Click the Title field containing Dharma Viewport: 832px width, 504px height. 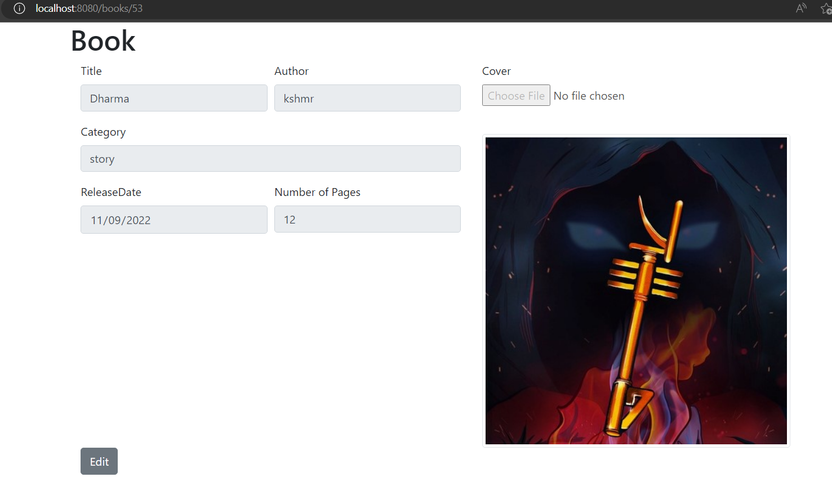click(x=174, y=98)
